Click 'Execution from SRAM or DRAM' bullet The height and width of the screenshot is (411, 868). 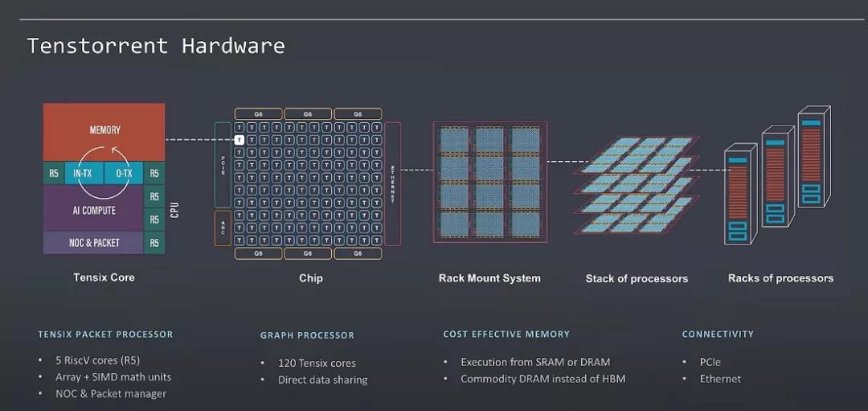tap(535, 362)
